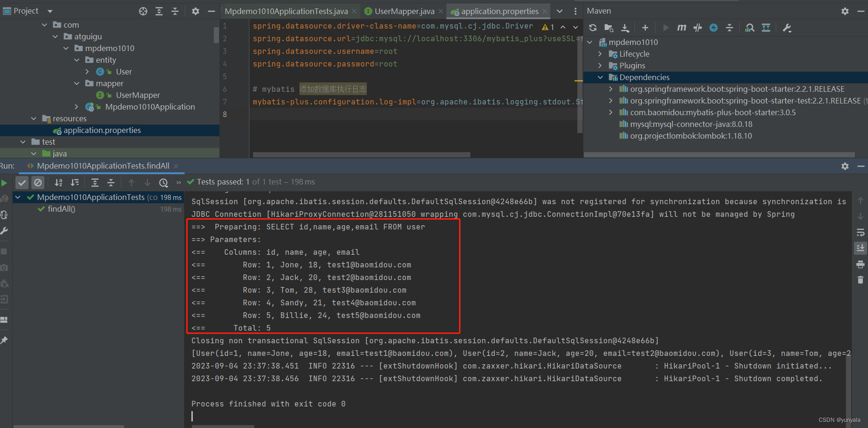Collapse the entity package
Screen dimensions: 868x428
point(77,60)
